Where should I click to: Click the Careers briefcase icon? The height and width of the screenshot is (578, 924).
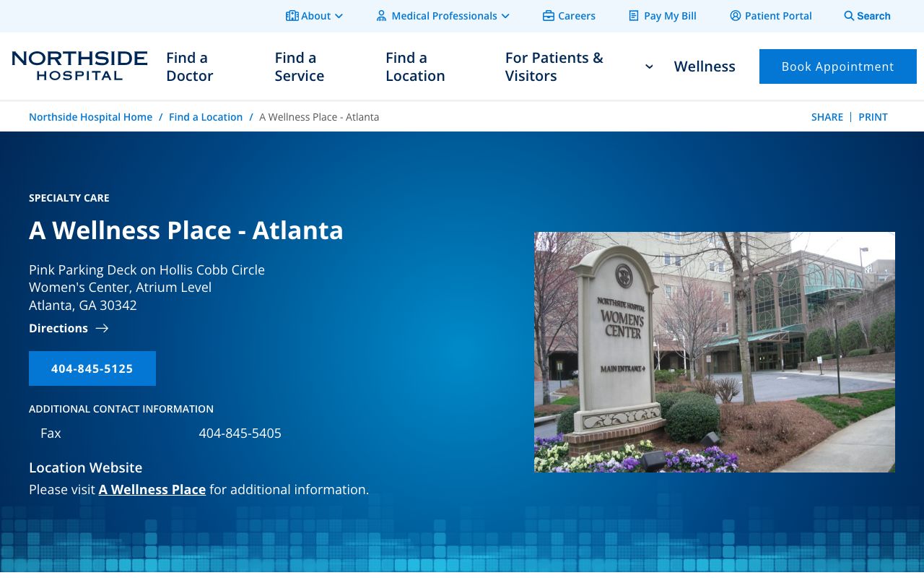point(549,15)
